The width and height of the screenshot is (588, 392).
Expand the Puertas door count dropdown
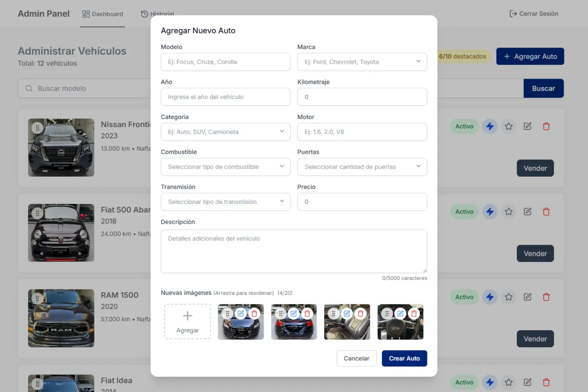[x=362, y=167]
